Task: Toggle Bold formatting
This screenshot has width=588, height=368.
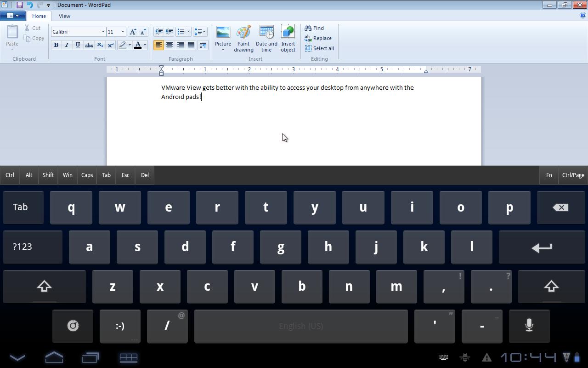Action: 56,45
